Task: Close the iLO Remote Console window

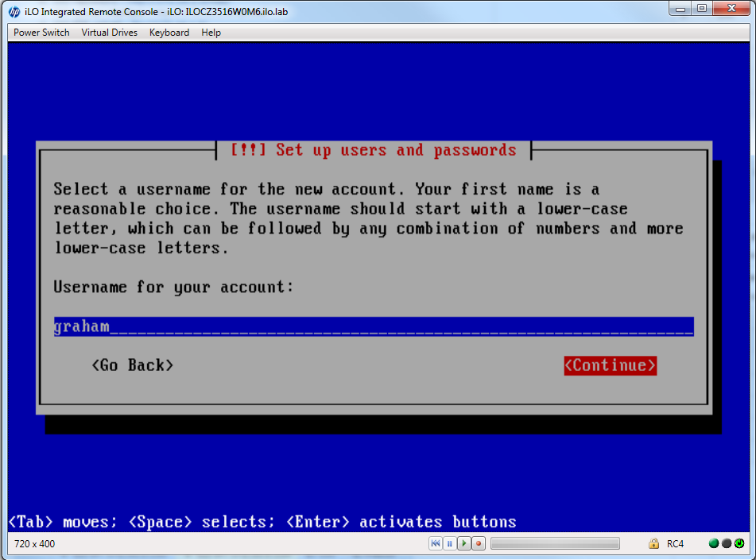Action: (x=731, y=9)
